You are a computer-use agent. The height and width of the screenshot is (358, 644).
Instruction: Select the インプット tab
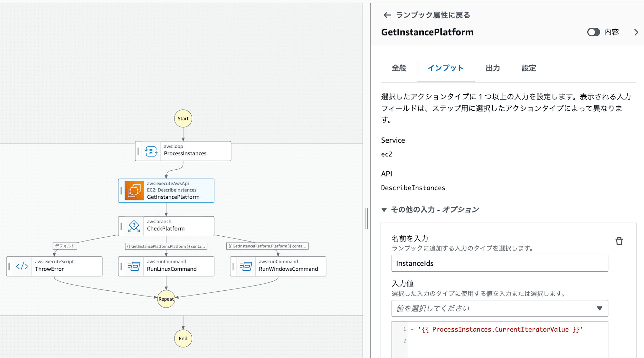(446, 68)
